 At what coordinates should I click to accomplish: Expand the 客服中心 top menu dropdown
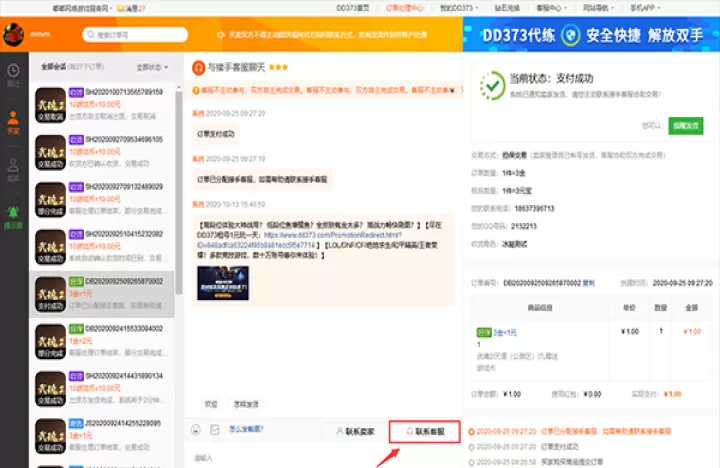point(551,8)
